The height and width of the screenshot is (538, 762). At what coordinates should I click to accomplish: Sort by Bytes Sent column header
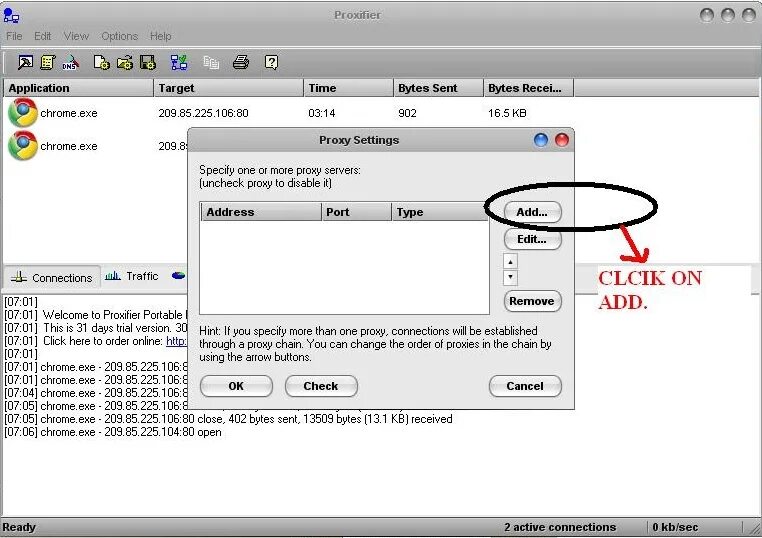(x=438, y=88)
